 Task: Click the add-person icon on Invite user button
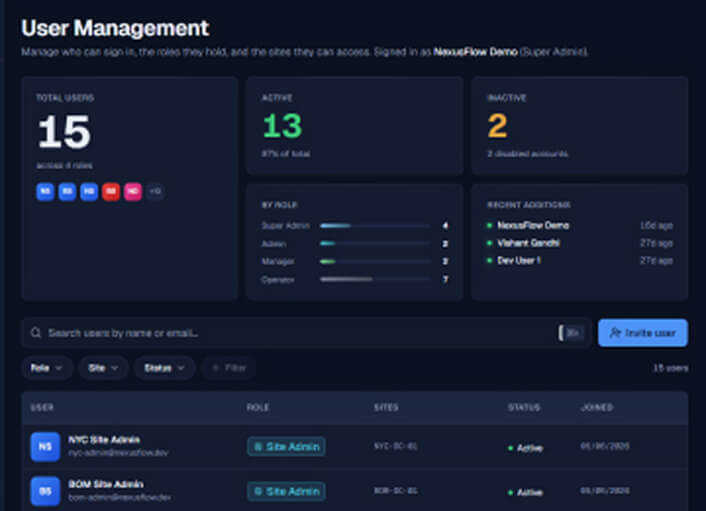pos(615,333)
